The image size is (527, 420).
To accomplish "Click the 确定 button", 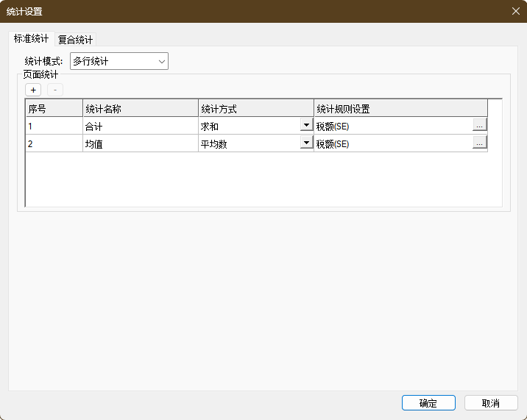I will coord(428,403).
